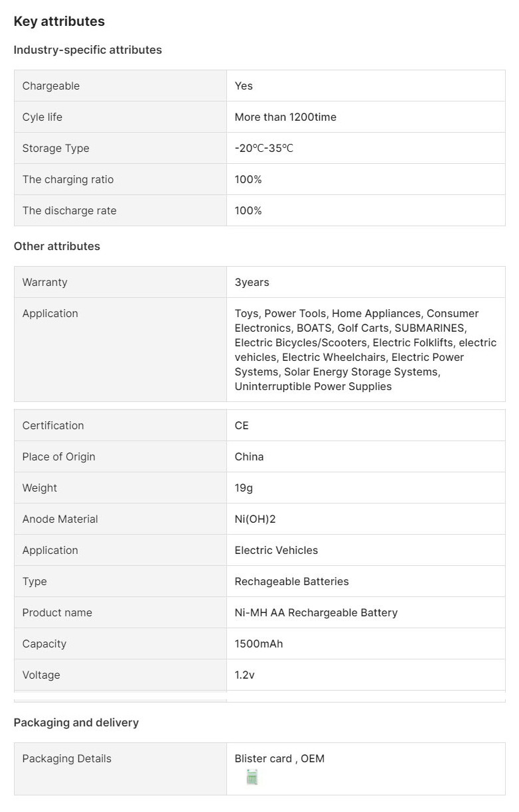This screenshot has height=812, width=519.
Task: Select the Capacity 1500mAh value
Action: tap(259, 643)
